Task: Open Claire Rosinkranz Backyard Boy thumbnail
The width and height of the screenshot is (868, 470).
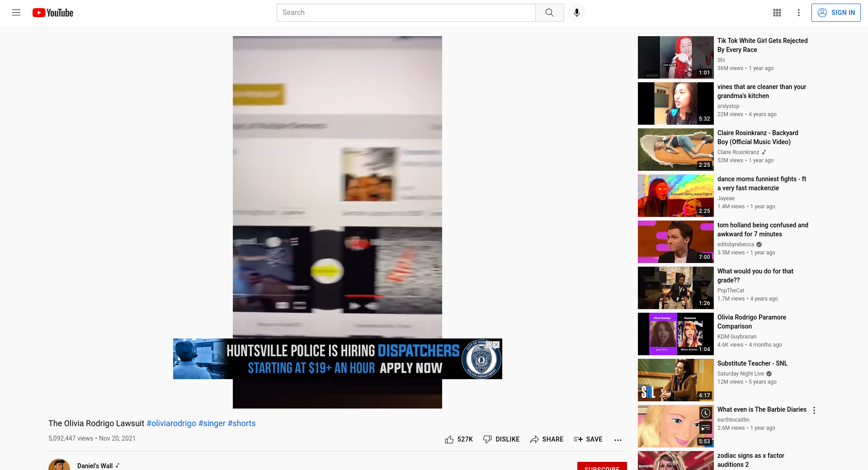Action: click(676, 150)
